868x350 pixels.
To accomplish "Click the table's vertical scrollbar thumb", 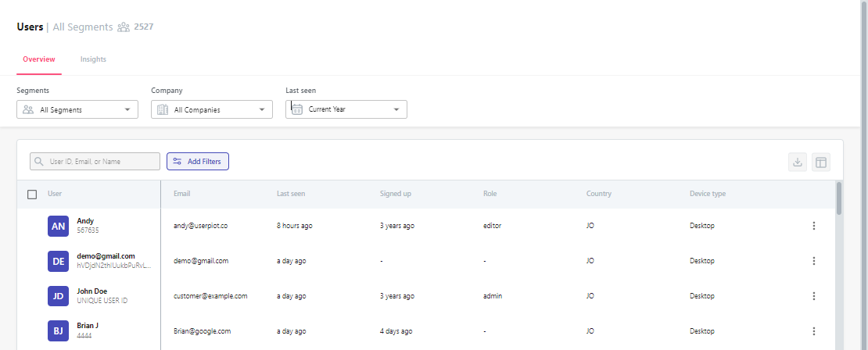I will 838,198.
